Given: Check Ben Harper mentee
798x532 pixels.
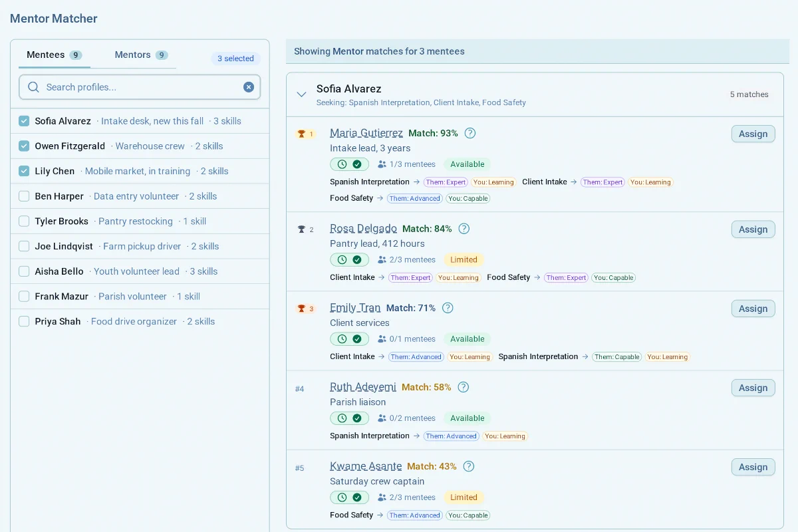Looking at the screenshot, I should click(x=24, y=196).
